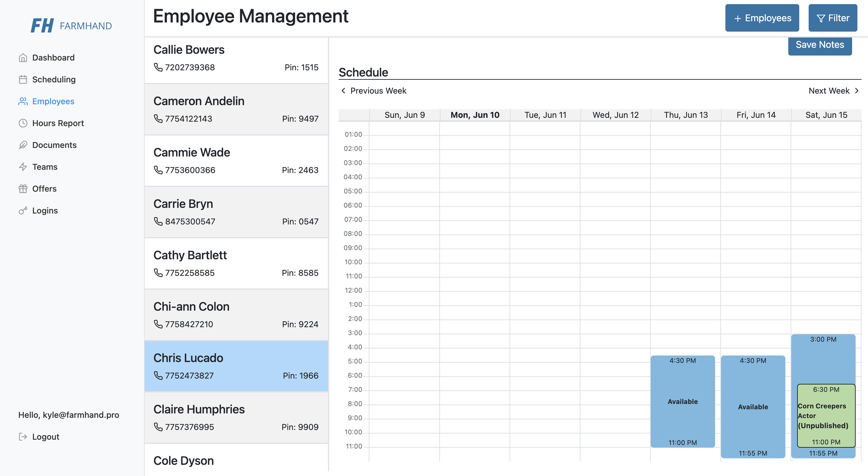The height and width of the screenshot is (476, 868).
Task: Advance to Next Week in schedule
Action: [834, 91]
